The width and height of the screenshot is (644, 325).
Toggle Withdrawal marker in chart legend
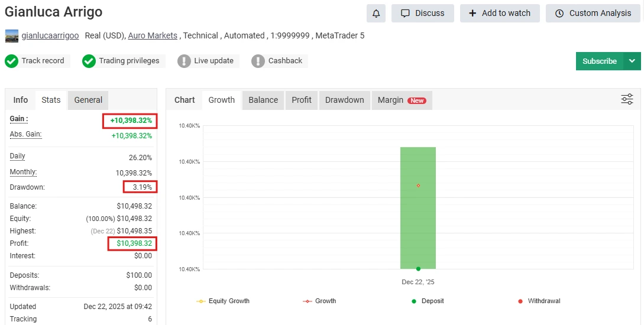coord(539,301)
